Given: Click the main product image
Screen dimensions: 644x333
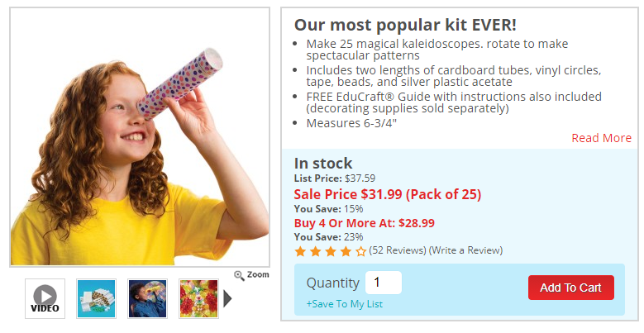Looking at the screenshot, I should click(x=140, y=136).
